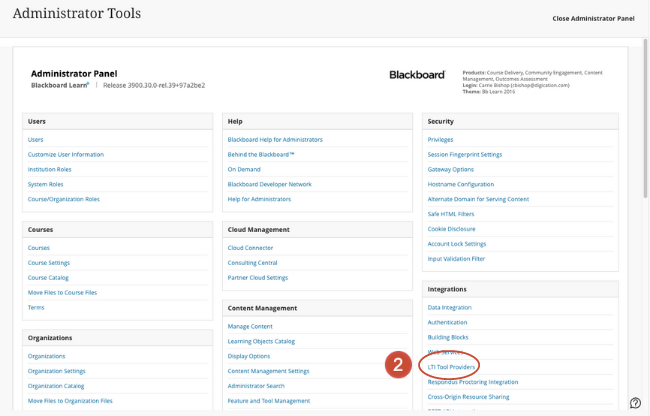
Task: Open Customize User Information
Action: click(65, 155)
